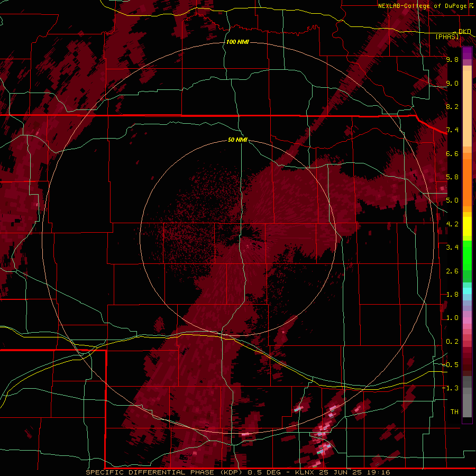
Task: Click the 9.8 legend value
Action: click(x=452, y=59)
